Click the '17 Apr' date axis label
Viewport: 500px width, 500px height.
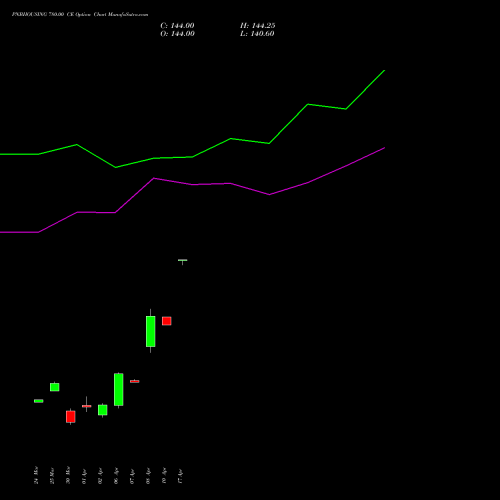click(x=180, y=476)
